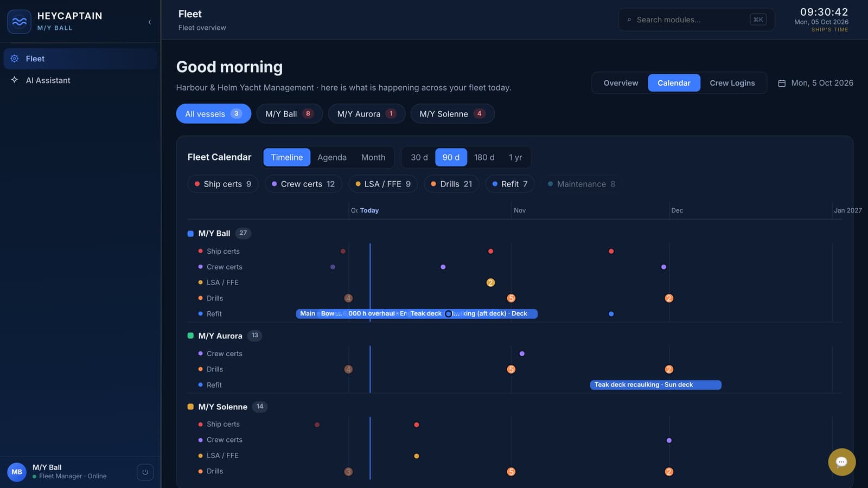Toggle the Drills category filter

(x=451, y=184)
